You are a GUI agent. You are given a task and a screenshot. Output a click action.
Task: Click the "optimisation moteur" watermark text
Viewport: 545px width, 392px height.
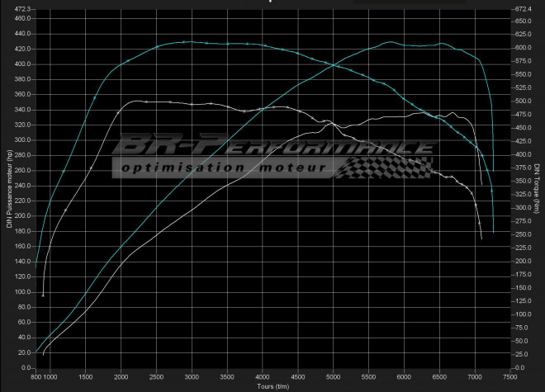click(223, 168)
